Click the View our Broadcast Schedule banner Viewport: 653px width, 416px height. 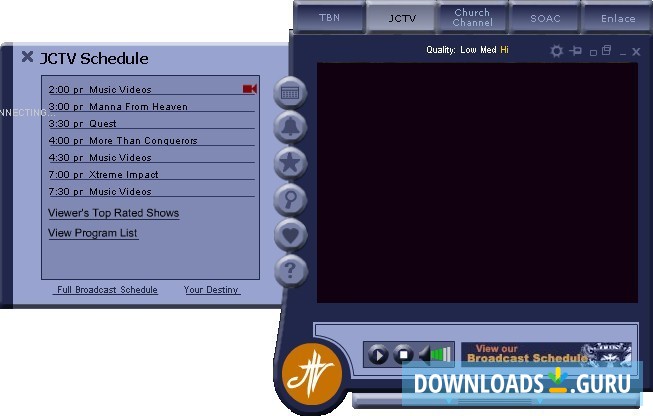point(546,354)
